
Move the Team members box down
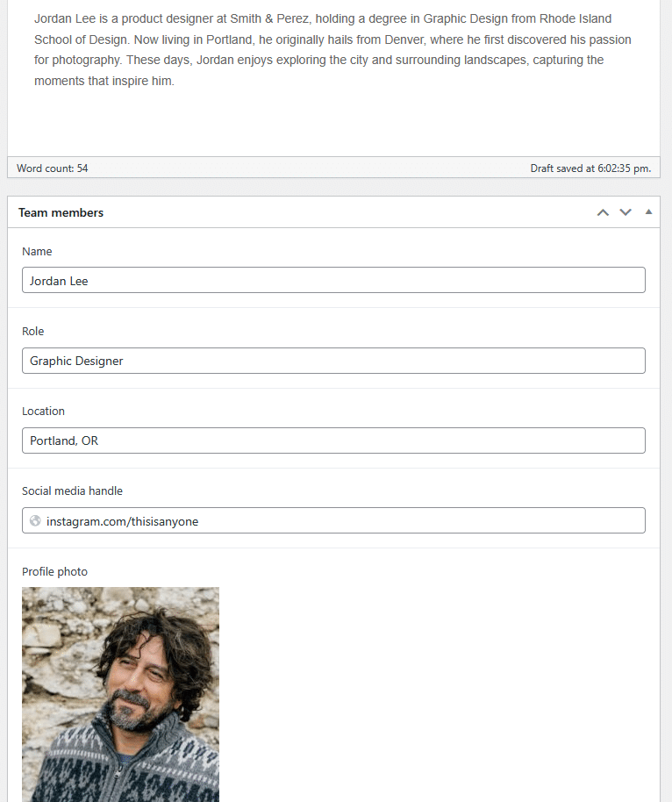626,212
